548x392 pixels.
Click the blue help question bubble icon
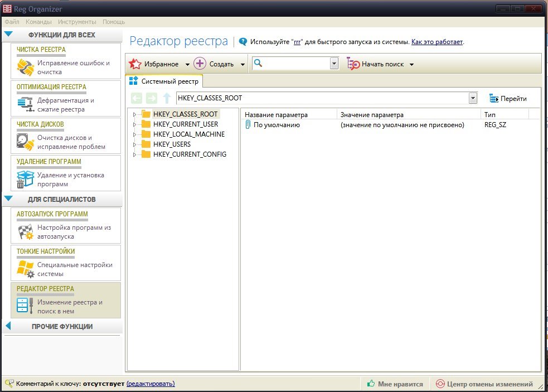click(x=243, y=42)
